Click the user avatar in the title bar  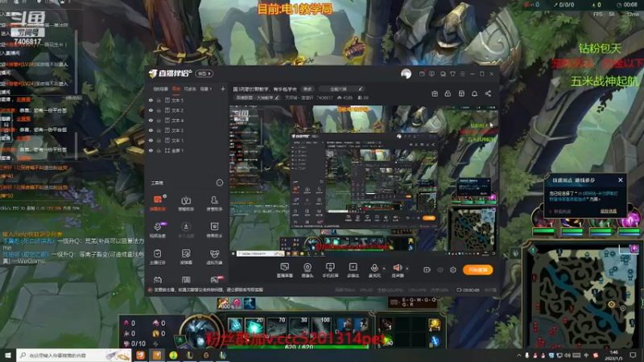(x=406, y=74)
